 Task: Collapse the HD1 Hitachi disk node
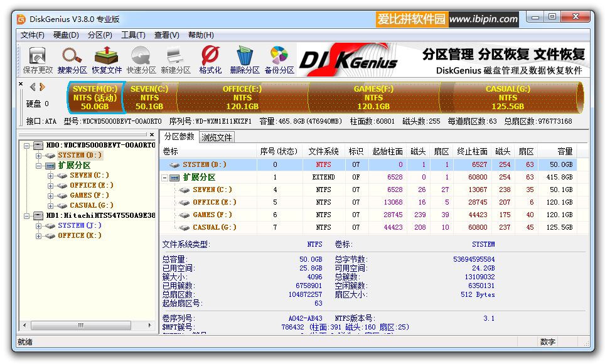(x=26, y=216)
